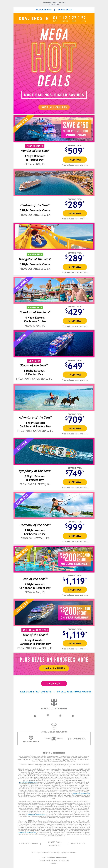Click Call Us at 1 (877) 202-4342
108x868 pixels.
[x=35, y=692]
